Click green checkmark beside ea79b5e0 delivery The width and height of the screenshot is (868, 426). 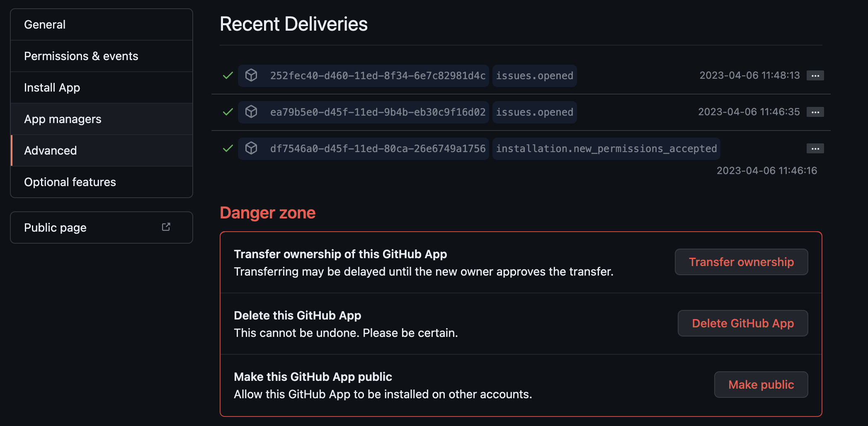(228, 112)
